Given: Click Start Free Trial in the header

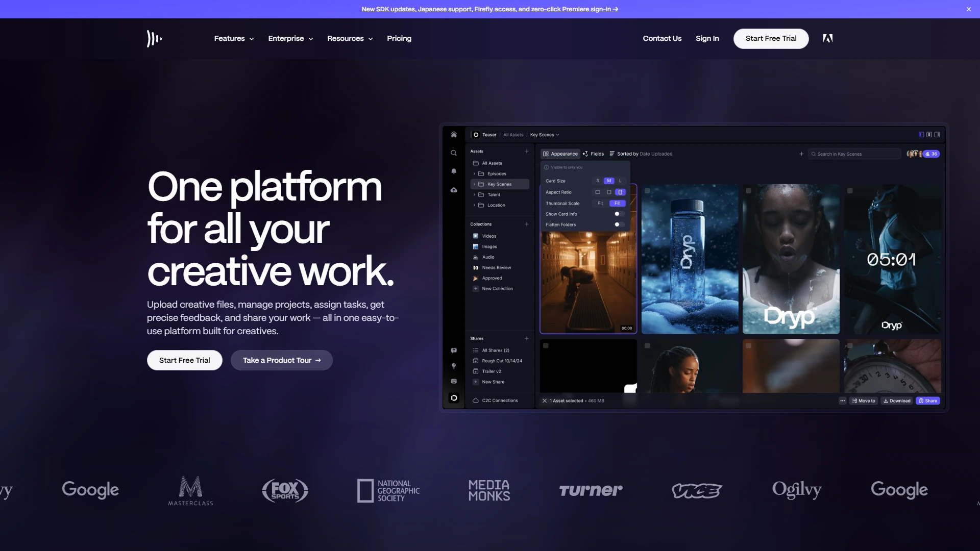Looking at the screenshot, I should 771,38.
